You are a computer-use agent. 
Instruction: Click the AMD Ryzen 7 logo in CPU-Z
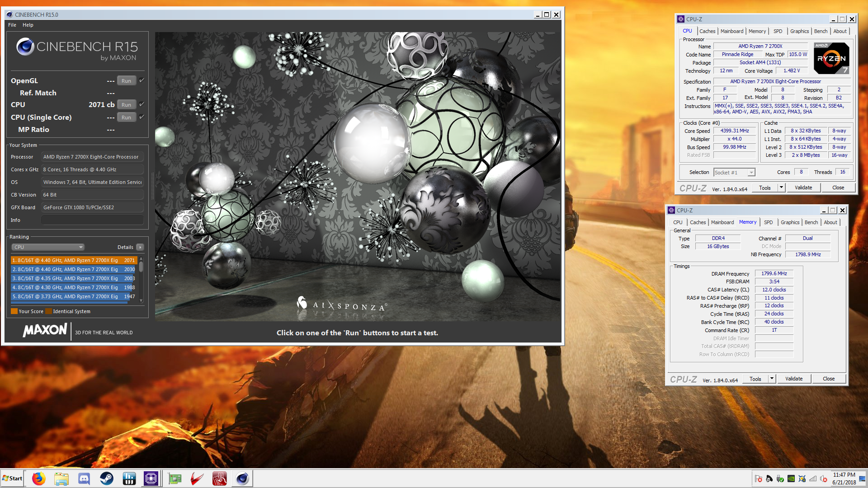tap(831, 58)
